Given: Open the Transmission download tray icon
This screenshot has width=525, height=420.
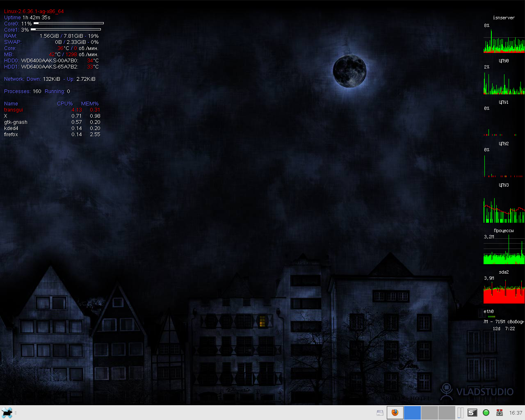Looking at the screenshot, I should click(x=500, y=413).
